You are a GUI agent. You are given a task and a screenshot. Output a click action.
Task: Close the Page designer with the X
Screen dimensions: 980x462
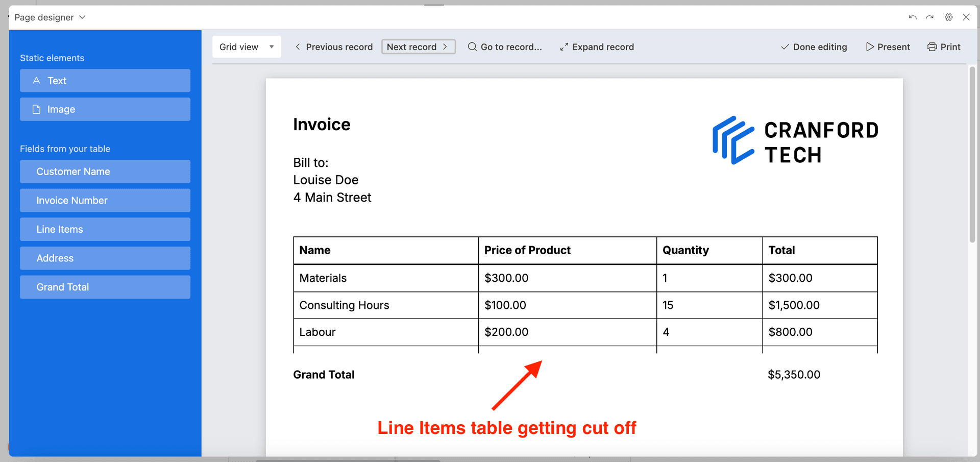pos(966,17)
